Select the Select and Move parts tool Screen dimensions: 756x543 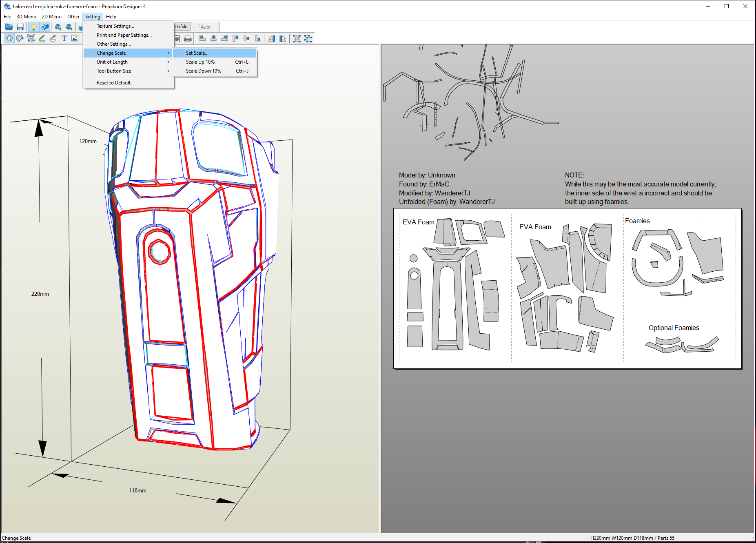tap(9, 38)
